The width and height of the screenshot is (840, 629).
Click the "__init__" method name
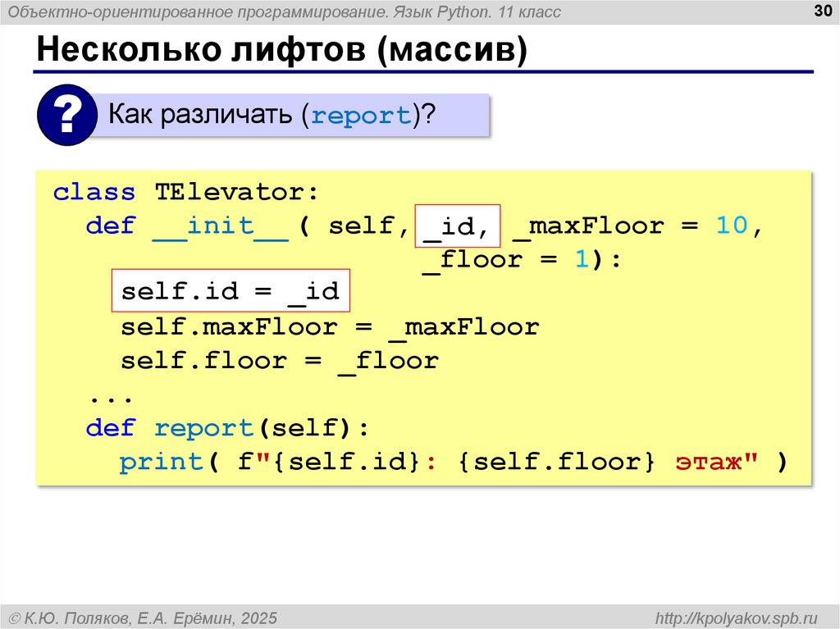click(x=221, y=226)
